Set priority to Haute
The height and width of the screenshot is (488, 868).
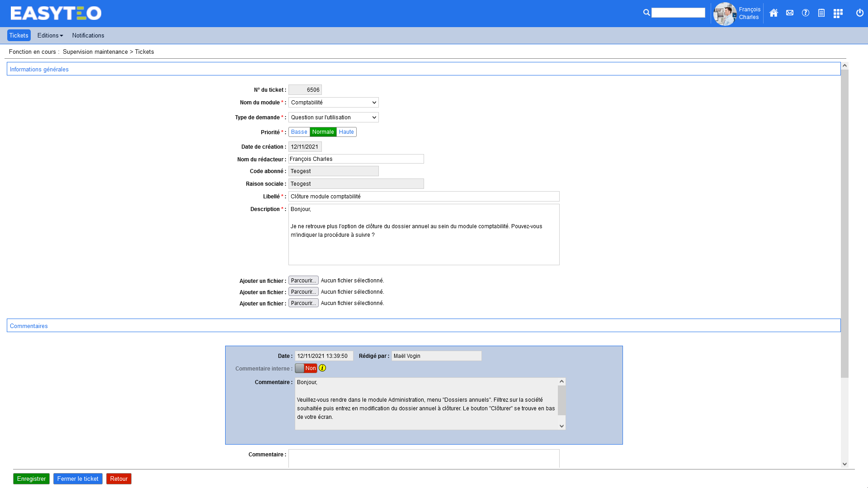pyautogui.click(x=346, y=132)
